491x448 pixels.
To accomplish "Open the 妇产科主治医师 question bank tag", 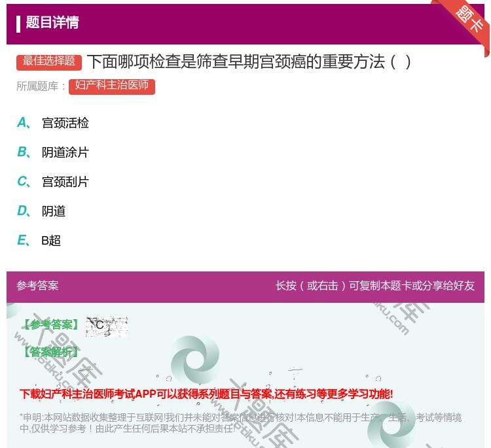I will pos(112,86).
